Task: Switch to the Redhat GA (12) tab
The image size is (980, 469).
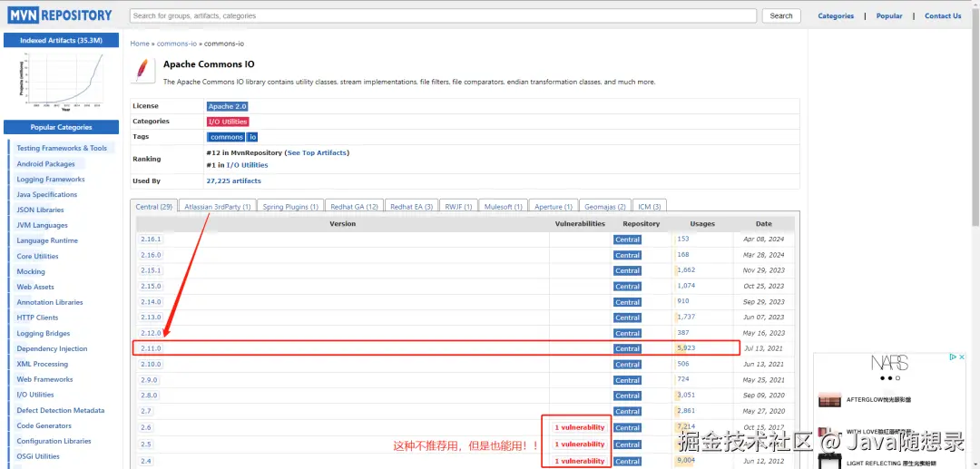Action: pyautogui.click(x=355, y=207)
